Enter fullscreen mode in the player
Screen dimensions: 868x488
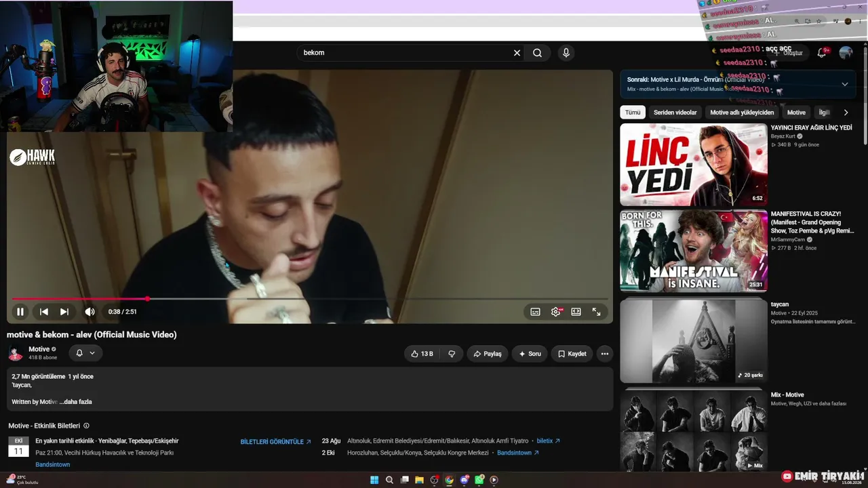(x=596, y=312)
